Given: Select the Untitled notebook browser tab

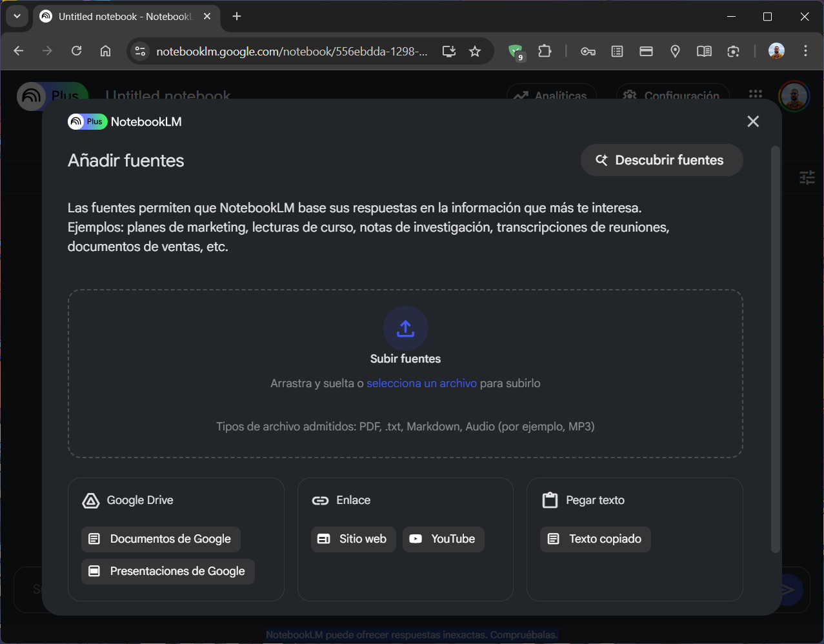Looking at the screenshot, I should point(126,17).
